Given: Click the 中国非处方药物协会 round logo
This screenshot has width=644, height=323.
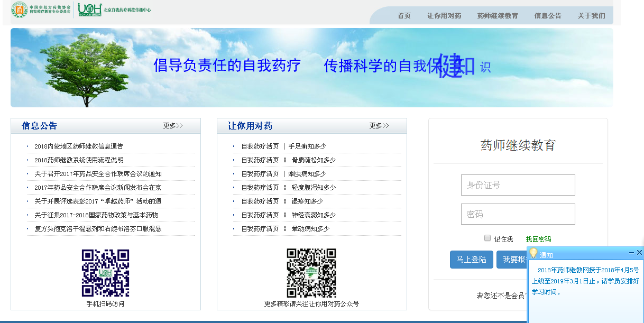Looking at the screenshot, I should point(20,9).
